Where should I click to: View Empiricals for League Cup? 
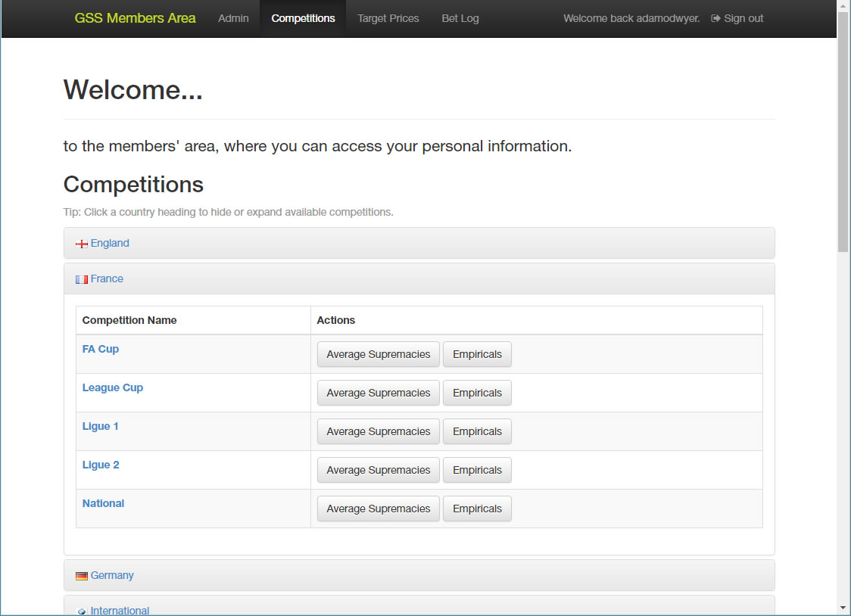(477, 393)
